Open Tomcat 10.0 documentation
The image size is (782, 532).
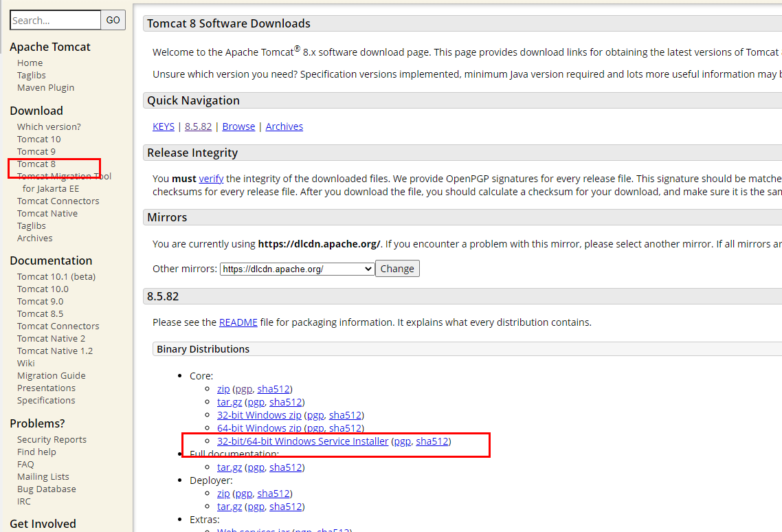click(x=43, y=289)
